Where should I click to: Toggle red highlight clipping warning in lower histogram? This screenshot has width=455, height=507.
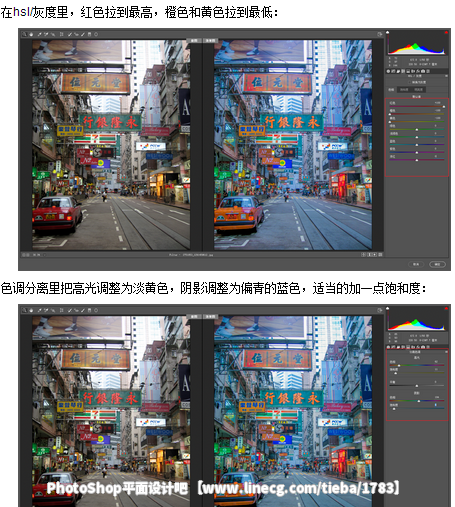pos(446,308)
